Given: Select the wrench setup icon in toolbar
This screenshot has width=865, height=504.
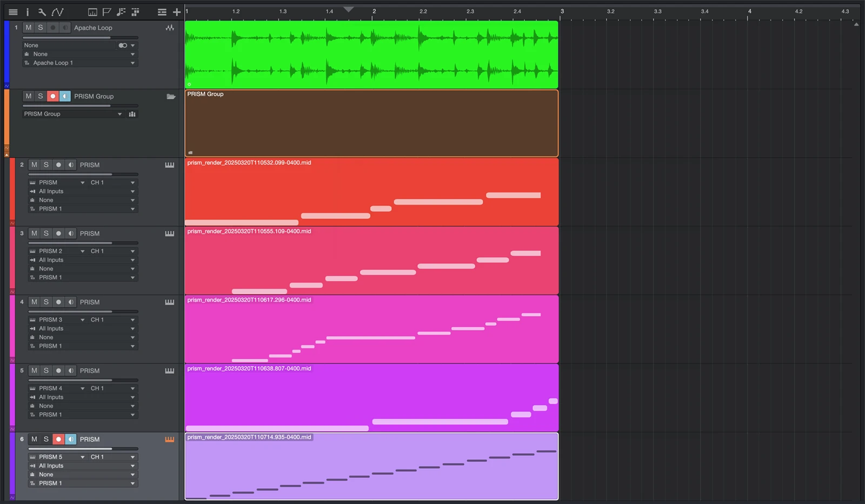Looking at the screenshot, I should pyautogui.click(x=41, y=11).
